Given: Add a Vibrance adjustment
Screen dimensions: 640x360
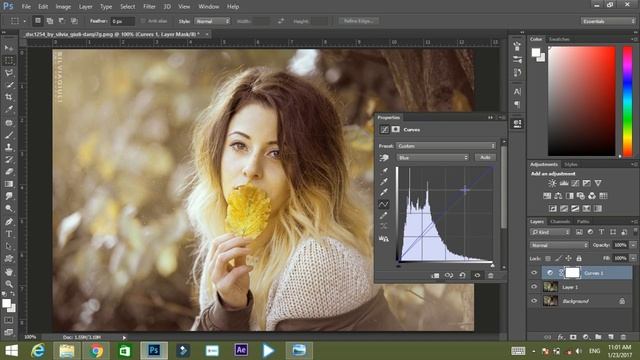Looking at the screenshot, I should (598, 183).
